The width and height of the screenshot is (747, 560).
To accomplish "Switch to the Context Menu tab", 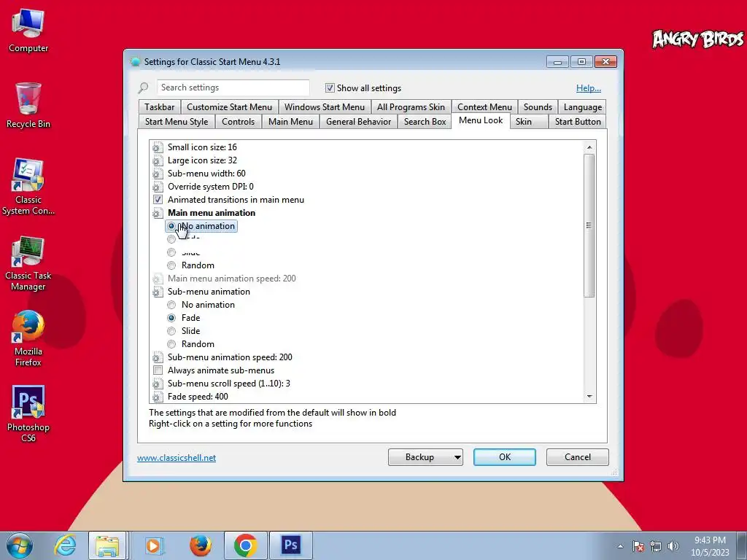I will (484, 107).
